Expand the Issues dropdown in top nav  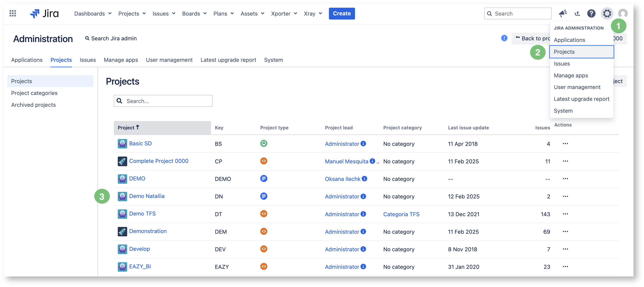(x=164, y=14)
